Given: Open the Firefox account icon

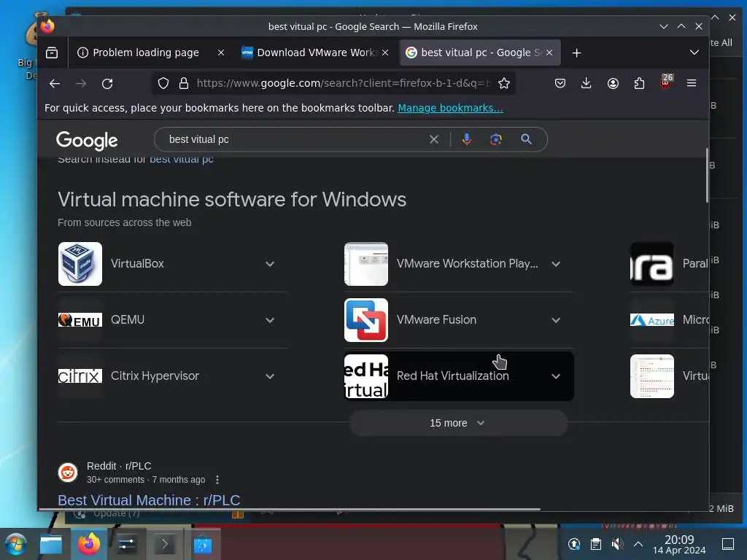Looking at the screenshot, I should click(613, 83).
